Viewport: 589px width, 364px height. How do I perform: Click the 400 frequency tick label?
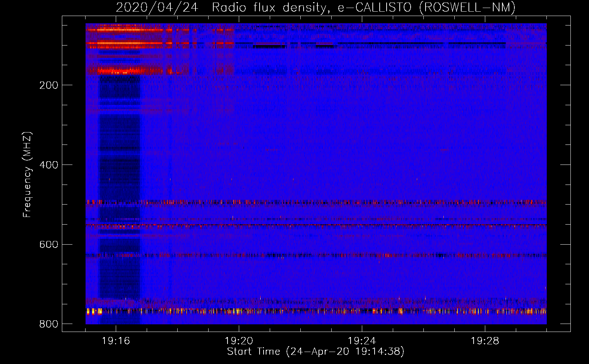pyautogui.click(x=49, y=165)
